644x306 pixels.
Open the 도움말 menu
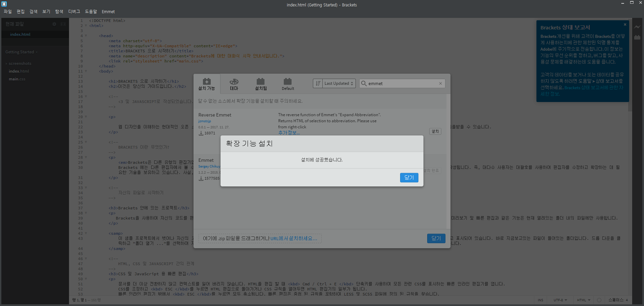tap(91, 11)
